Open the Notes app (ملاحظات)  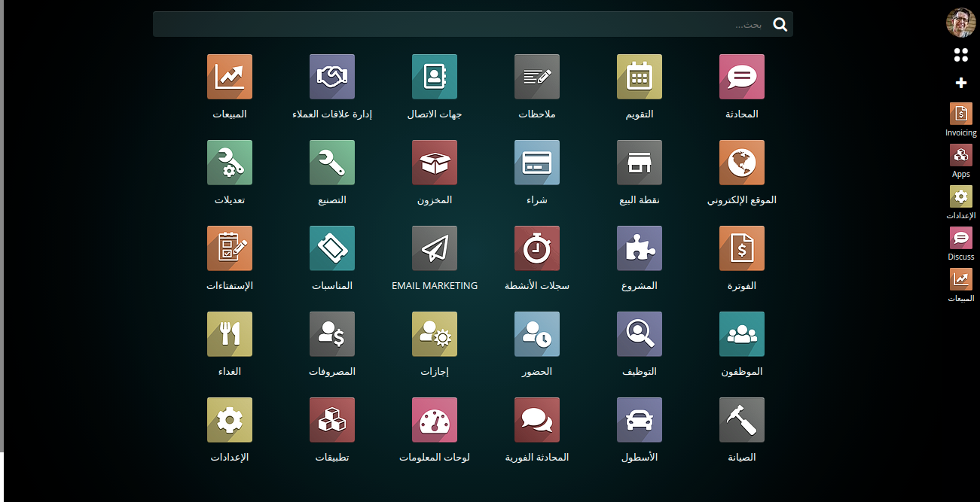pyautogui.click(x=536, y=77)
